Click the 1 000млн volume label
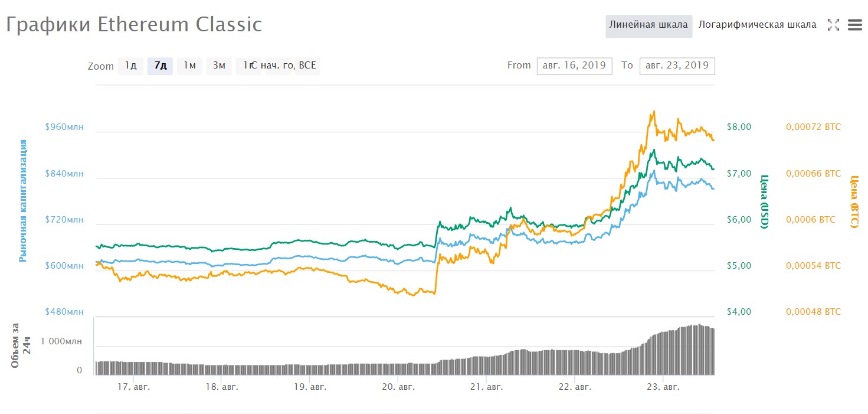The image size is (868, 414). 61,342
